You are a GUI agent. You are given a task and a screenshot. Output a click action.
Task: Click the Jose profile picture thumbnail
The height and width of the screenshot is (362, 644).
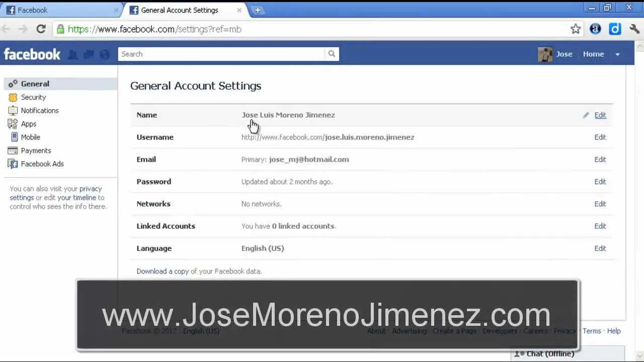coord(545,54)
